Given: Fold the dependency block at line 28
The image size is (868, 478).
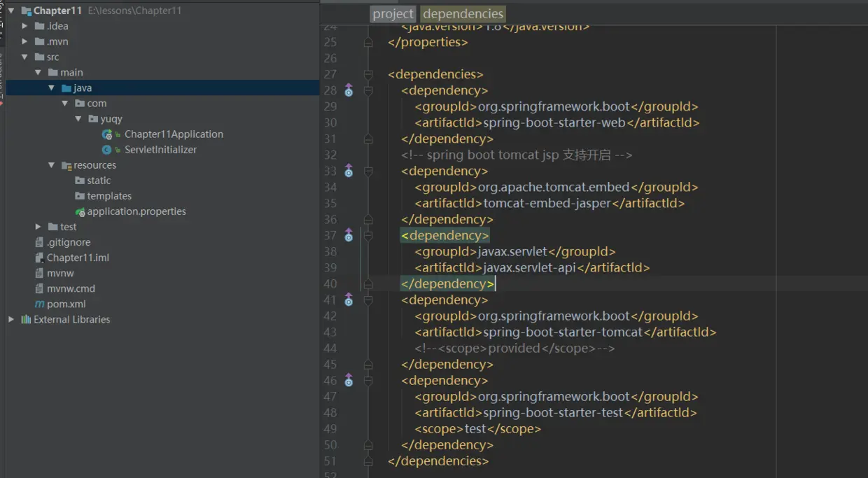Looking at the screenshot, I should click(368, 90).
